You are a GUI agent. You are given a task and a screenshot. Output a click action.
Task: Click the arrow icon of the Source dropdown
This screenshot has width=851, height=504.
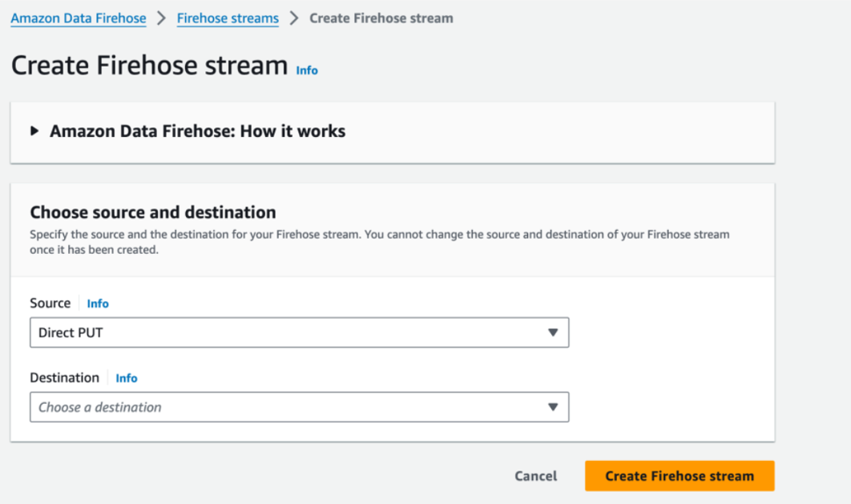[x=552, y=333]
